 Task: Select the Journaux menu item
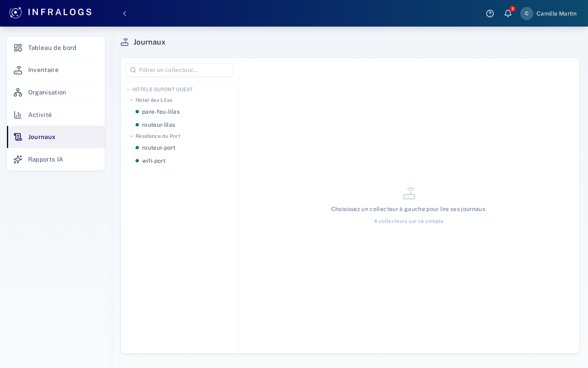56,137
